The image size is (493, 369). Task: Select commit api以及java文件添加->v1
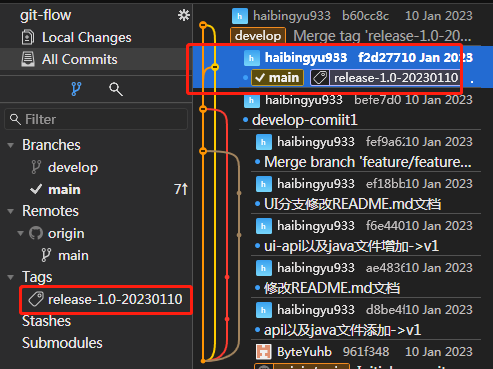pyautogui.click(x=367, y=320)
